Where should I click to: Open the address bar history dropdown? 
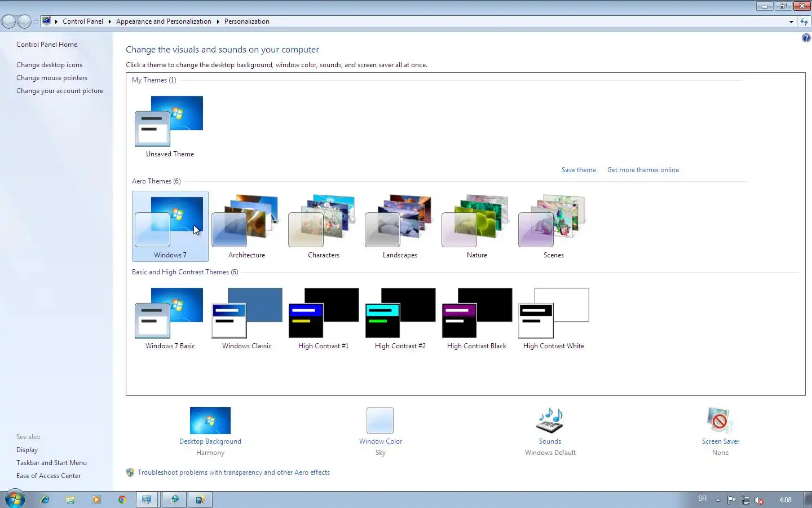pyautogui.click(x=791, y=21)
